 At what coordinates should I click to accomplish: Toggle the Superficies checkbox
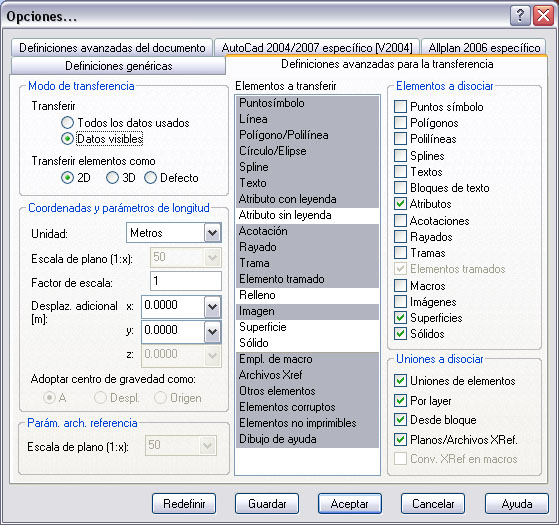(x=400, y=317)
